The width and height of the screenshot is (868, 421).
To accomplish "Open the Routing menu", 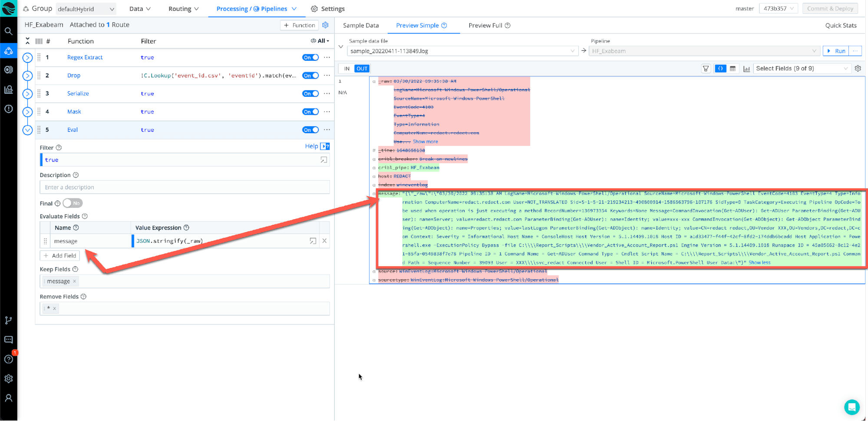I will (183, 9).
